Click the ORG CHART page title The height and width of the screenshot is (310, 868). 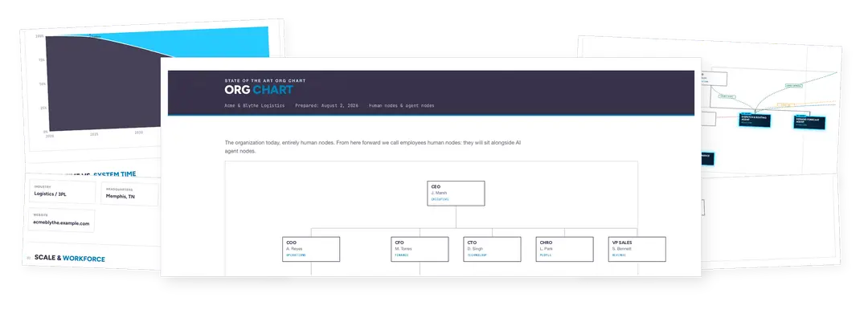259,90
